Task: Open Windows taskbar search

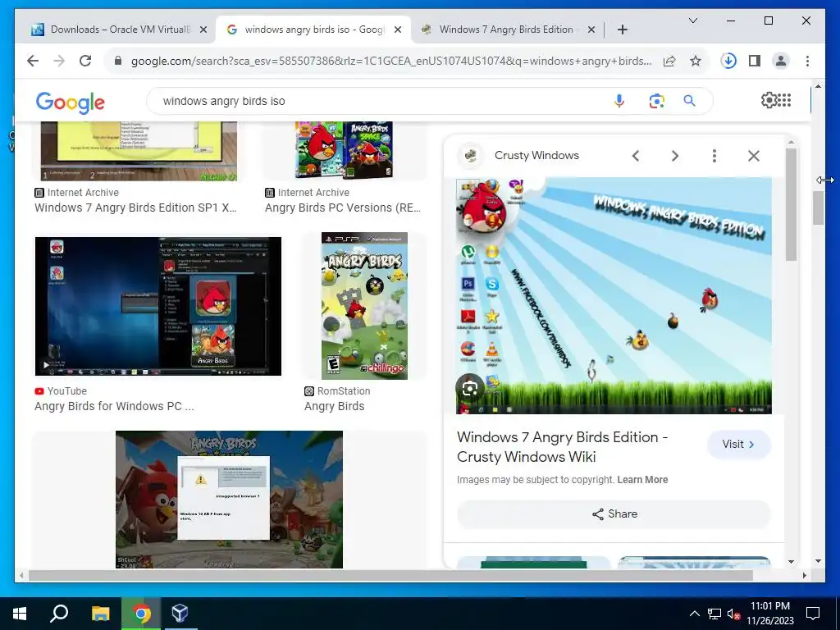Action: click(x=59, y=614)
